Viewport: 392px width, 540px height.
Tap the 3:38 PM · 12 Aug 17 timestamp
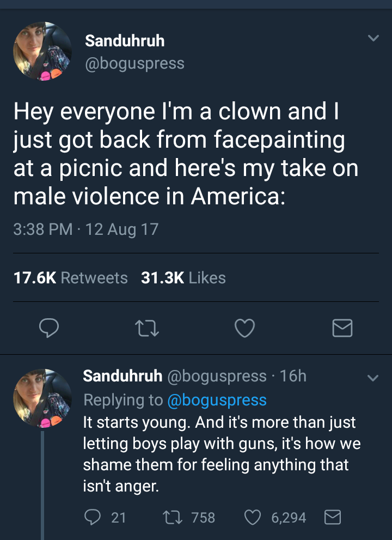pyautogui.click(x=85, y=228)
